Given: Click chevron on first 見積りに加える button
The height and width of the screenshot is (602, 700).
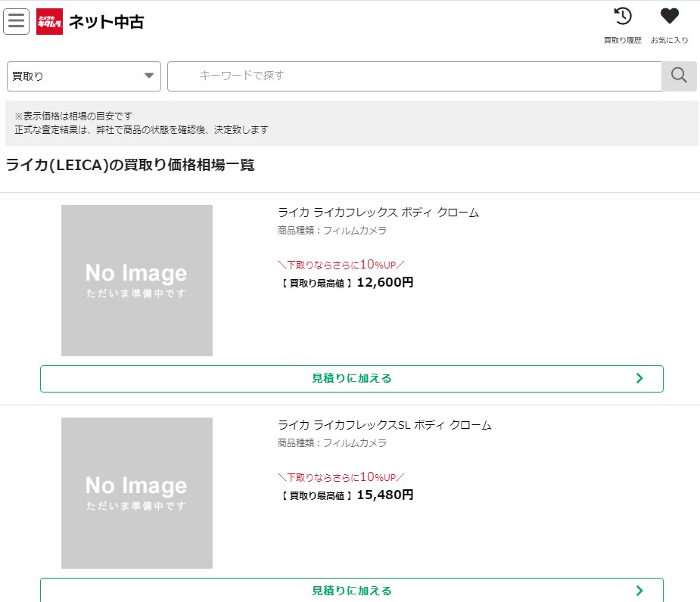Looking at the screenshot, I should [639, 378].
